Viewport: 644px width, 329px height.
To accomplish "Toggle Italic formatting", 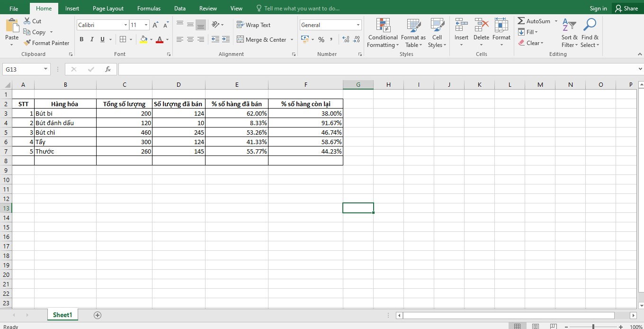I will [92, 39].
